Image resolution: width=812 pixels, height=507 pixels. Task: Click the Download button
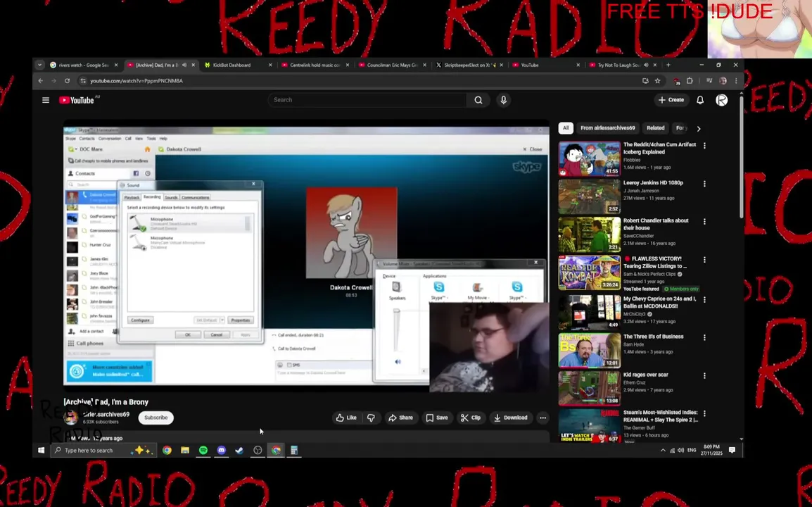(x=511, y=418)
